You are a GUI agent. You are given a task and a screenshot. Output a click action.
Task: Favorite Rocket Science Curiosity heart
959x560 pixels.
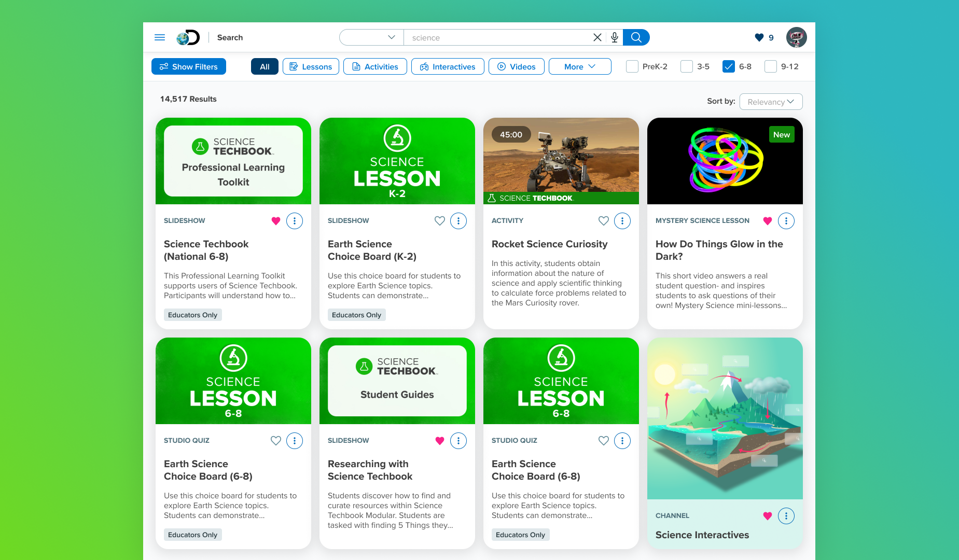click(604, 221)
